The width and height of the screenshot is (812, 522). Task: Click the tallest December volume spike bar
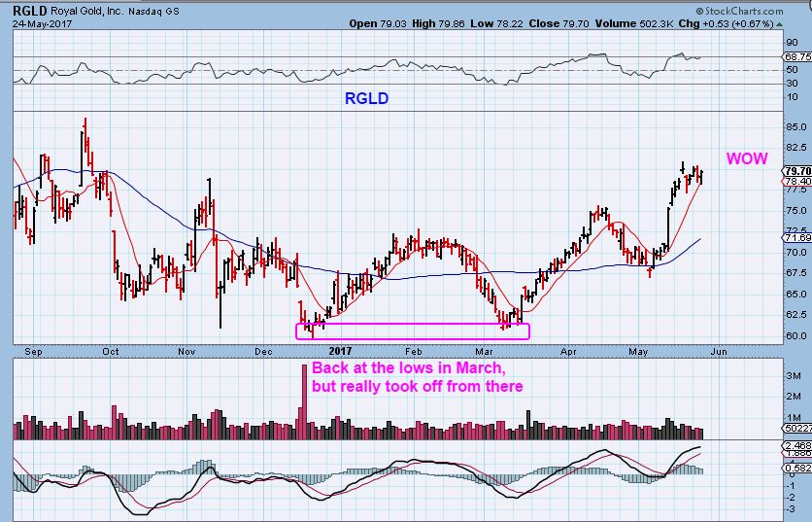pyautogui.click(x=304, y=401)
